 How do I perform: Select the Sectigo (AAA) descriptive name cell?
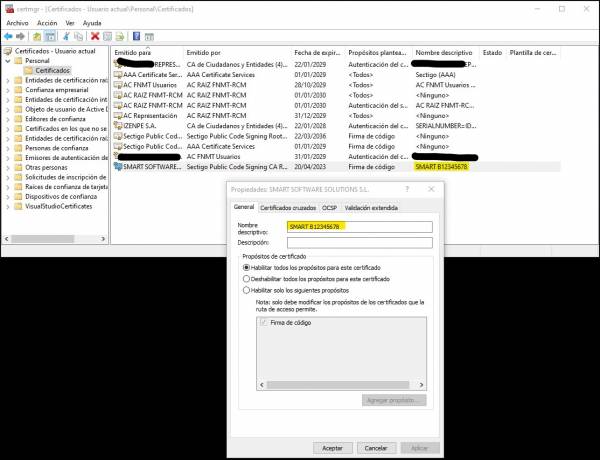click(x=435, y=75)
